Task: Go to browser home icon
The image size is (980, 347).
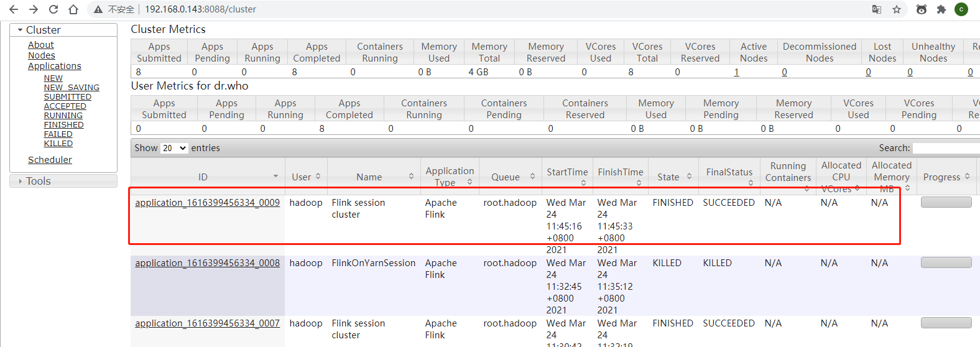Action: point(73,9)
